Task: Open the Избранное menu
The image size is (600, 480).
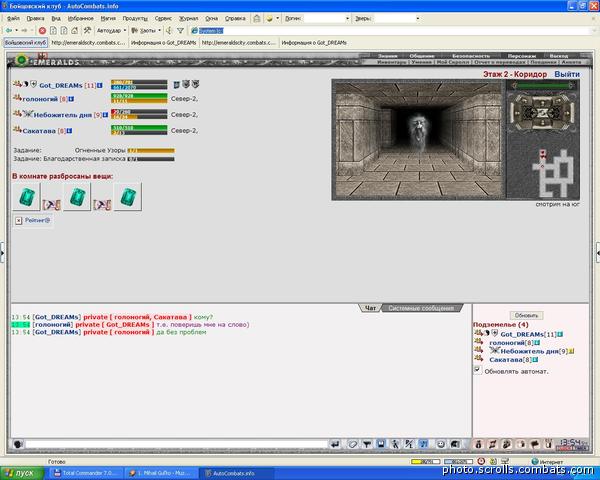Action: pyautogui.click(x=80, y=18)
